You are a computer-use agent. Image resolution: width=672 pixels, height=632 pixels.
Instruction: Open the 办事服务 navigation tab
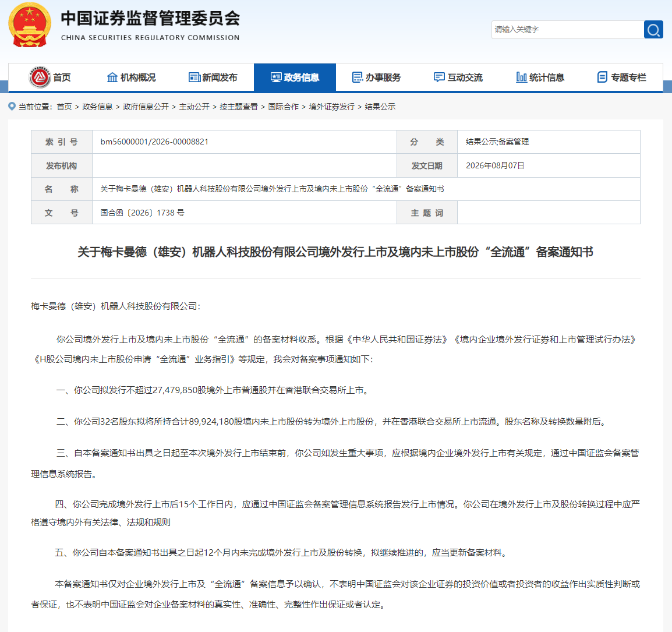pyautogui.click(x=377, y=77)
